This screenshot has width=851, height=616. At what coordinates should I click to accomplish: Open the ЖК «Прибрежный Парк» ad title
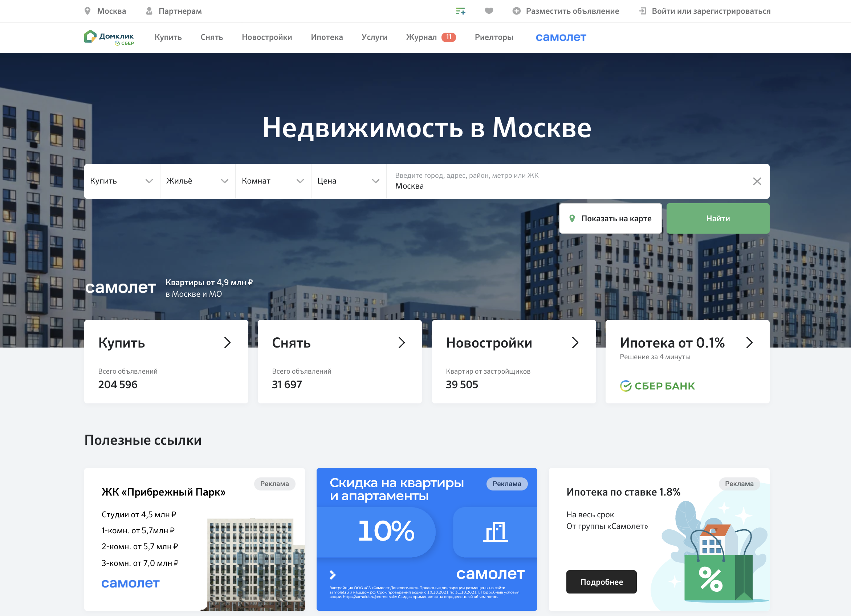pyautogui.click(x=163, y=492)
